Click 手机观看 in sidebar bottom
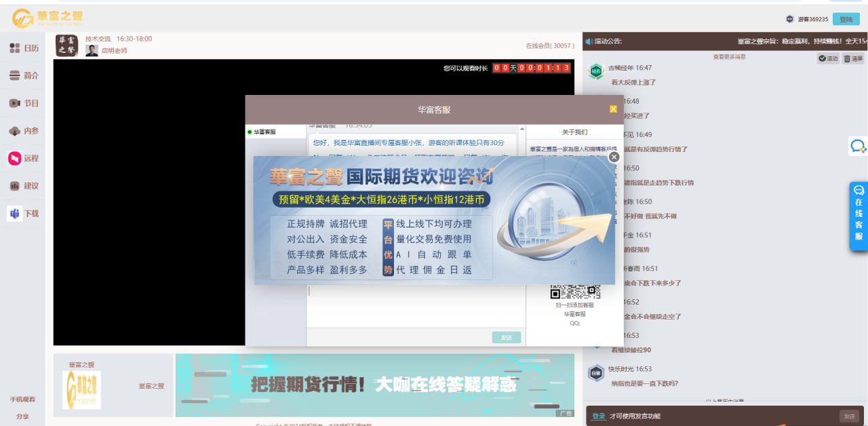Screen dimensions: 868x426 tap(22, 400)
